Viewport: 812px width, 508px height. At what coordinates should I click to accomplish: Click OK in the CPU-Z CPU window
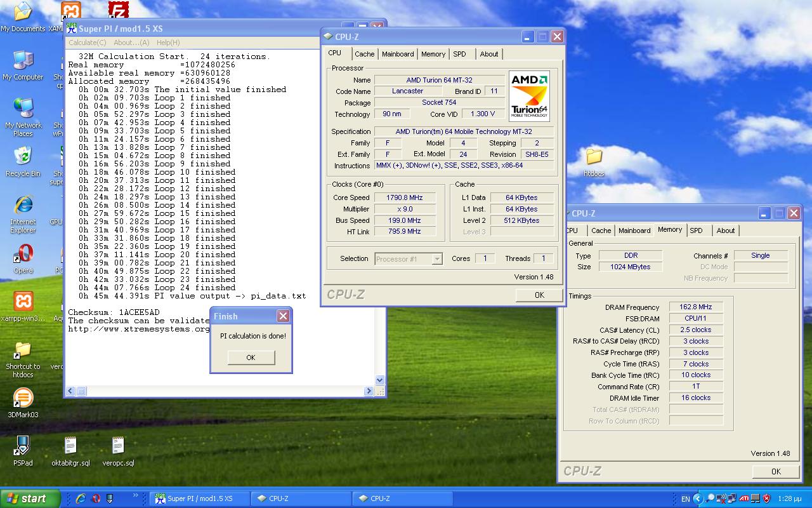(539, 295)
